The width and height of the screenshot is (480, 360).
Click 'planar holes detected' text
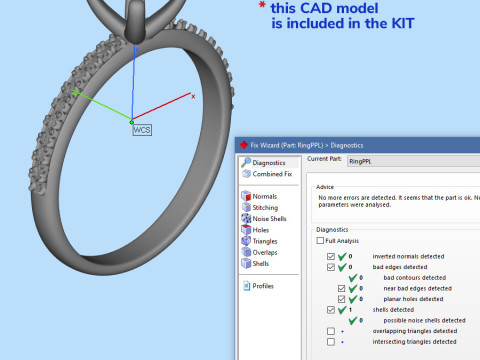coord(413,299)
